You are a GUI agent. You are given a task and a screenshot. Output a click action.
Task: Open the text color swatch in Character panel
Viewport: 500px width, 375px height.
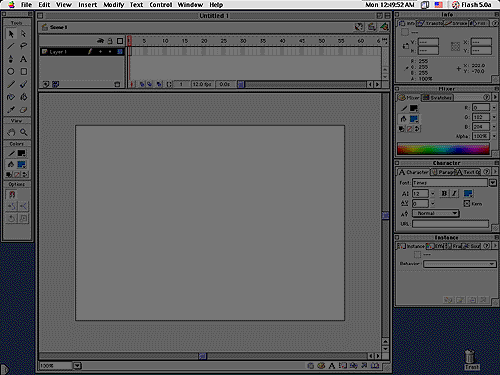click(x=468, y=193)
